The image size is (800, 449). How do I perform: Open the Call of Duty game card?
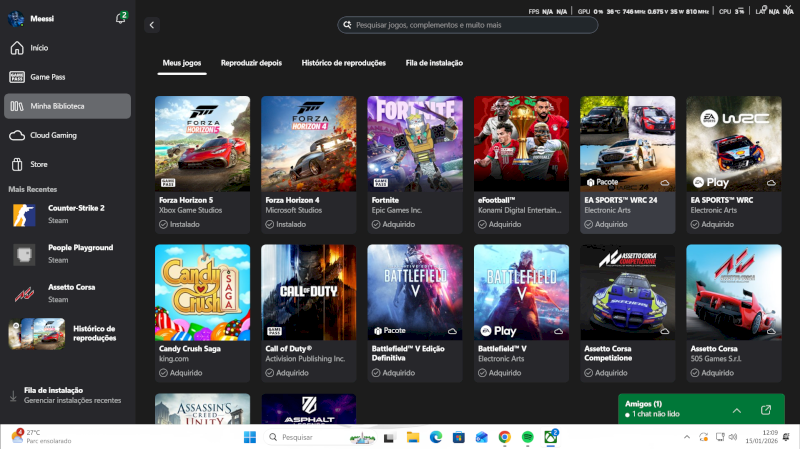[x=309, y=313]
